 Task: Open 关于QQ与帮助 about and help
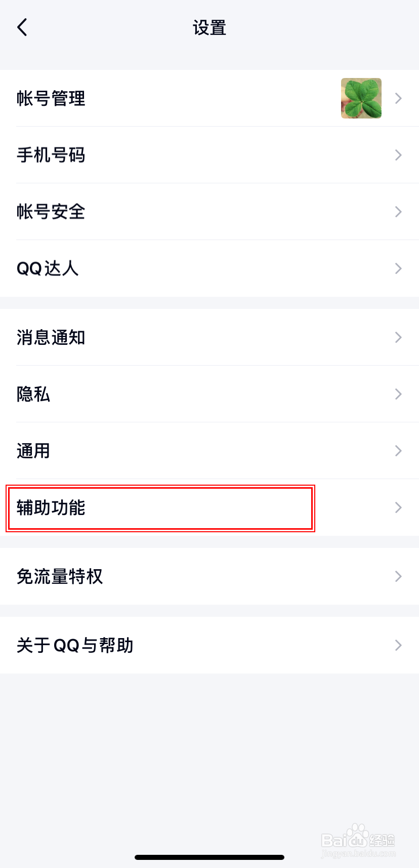click(x=75, y=645)
